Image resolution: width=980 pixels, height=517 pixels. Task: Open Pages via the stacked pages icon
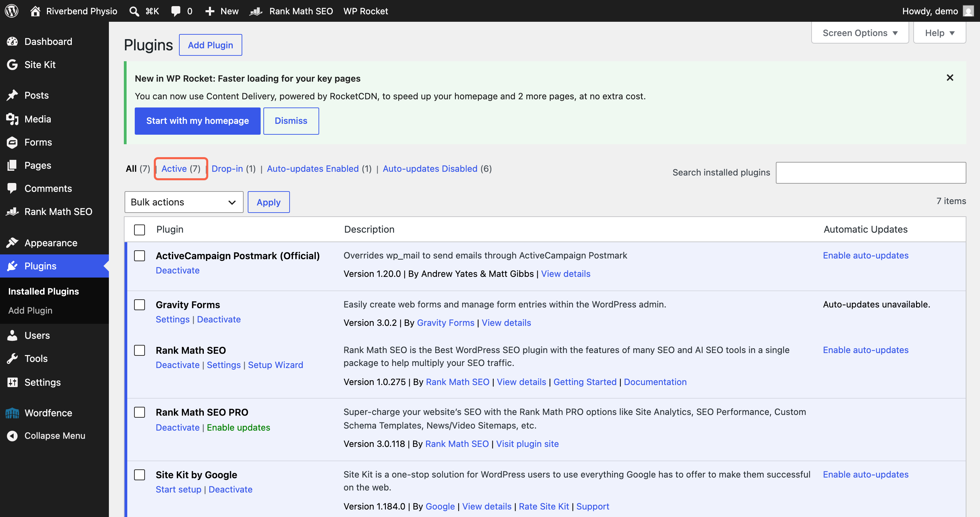pos(12,165)
